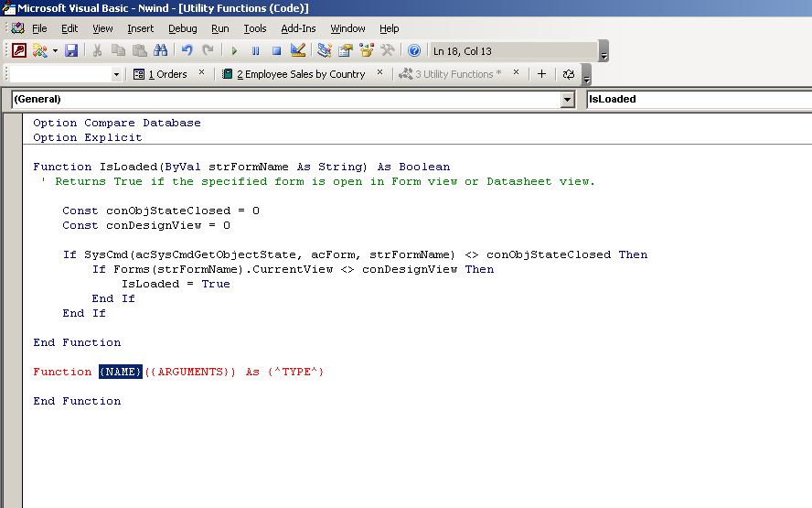Click the Cut scissors icon
This screenshot has height=508, width=812.
coord(97,50)
